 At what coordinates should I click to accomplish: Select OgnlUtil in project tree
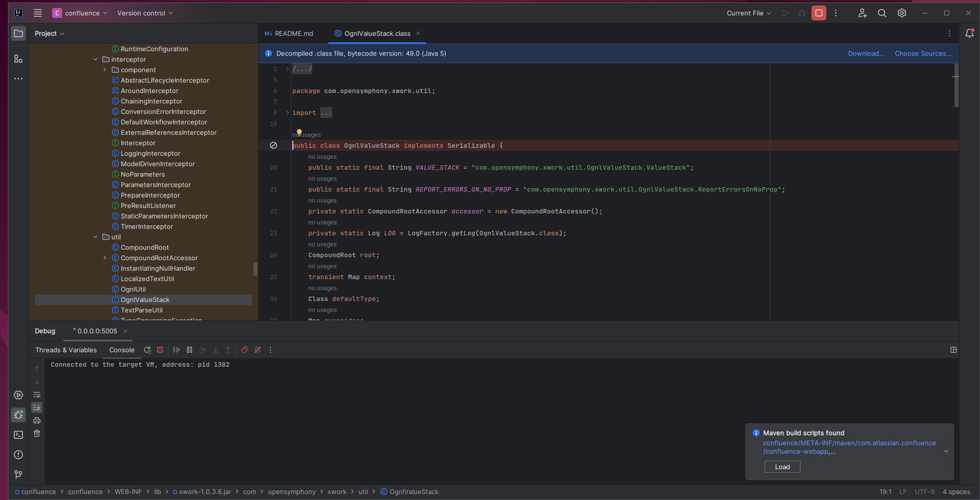pyautogui.click(x=133, y=289)
